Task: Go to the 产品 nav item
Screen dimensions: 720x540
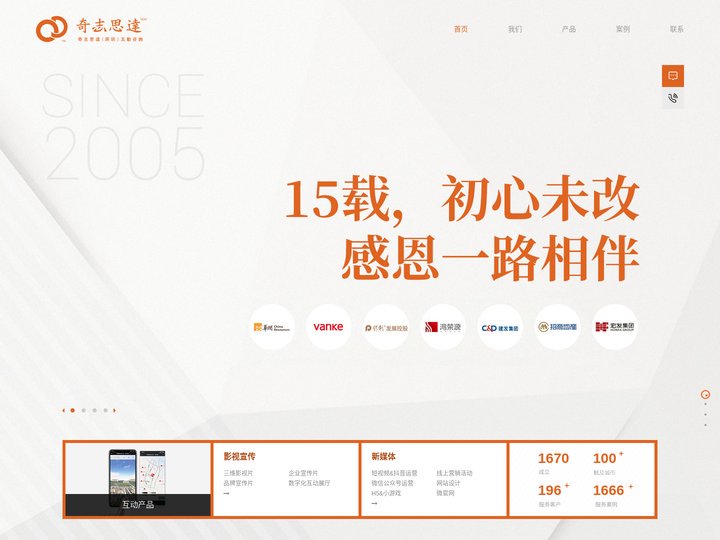Action: click(x=568, y=29)
